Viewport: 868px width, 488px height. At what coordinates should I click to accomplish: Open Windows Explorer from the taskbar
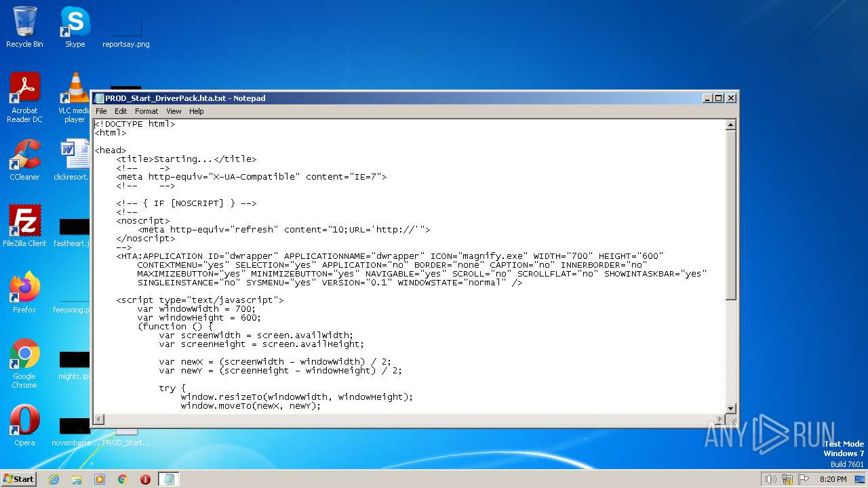(x=77, y=479)
